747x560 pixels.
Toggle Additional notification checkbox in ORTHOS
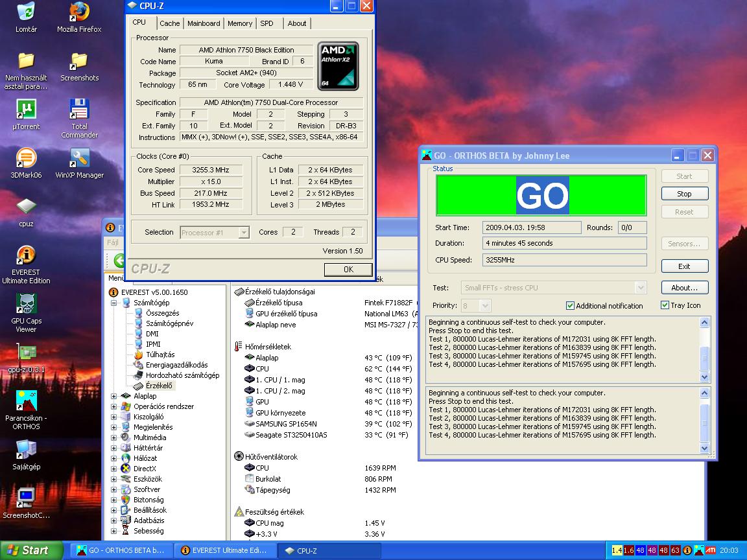click(570, 306)
